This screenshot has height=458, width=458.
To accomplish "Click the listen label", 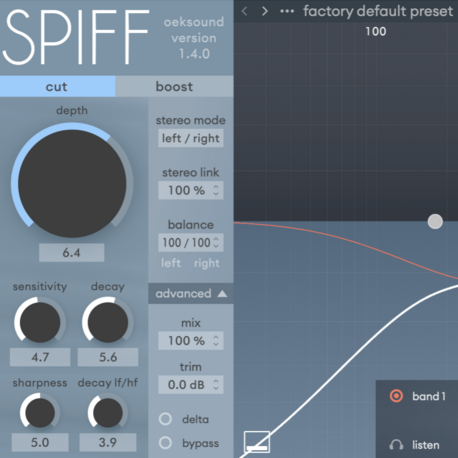I will [x=426, y=445].
